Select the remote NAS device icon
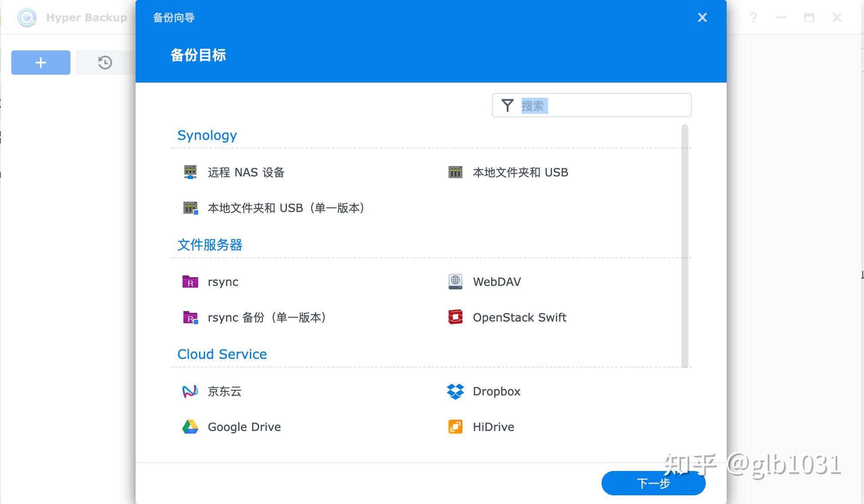The image size is (864, 504). [190, 172]
